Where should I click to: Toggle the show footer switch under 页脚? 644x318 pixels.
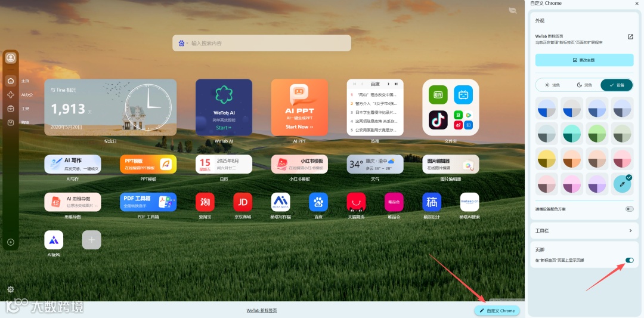point(629,260)
